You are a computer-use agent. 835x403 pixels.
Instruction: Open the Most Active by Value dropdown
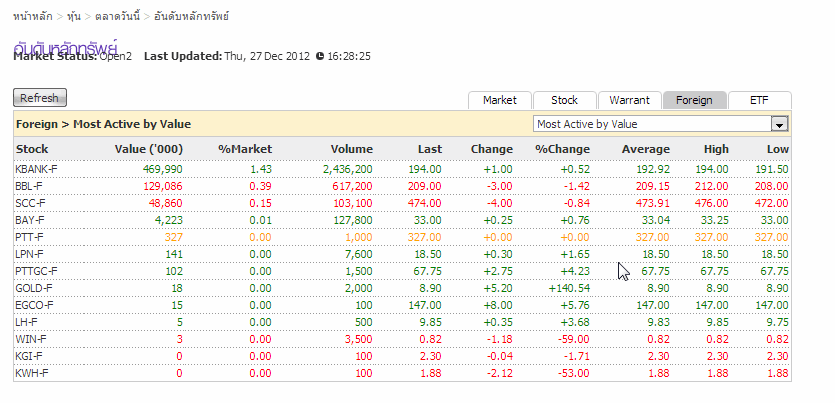[661, 124]
